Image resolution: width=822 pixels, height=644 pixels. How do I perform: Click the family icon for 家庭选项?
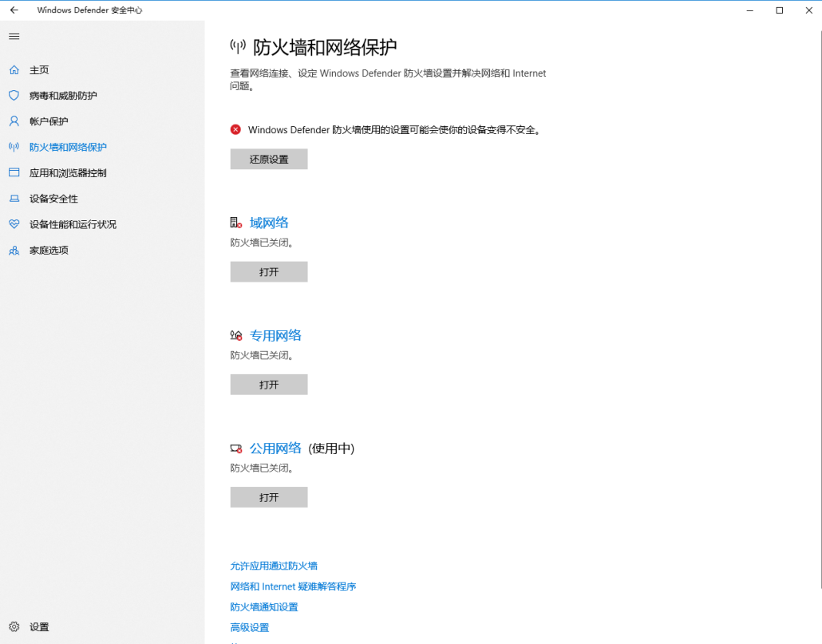[x=14, y=250]
